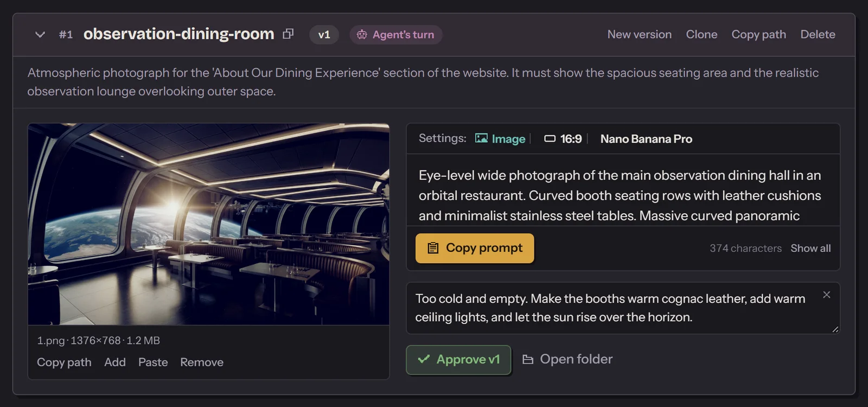Screen dimensions: 868x407
Task: Clone this asset
Action: coord(701,34)
